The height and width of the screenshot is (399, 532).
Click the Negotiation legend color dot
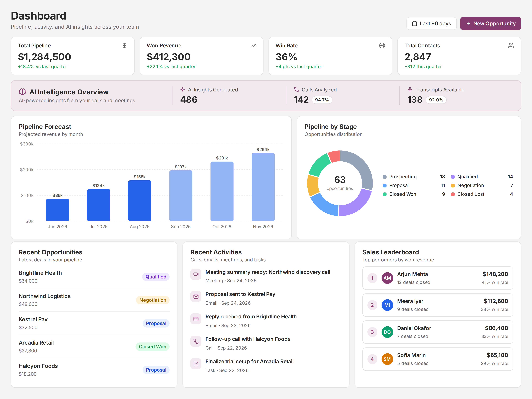click(x=453, y=185)
